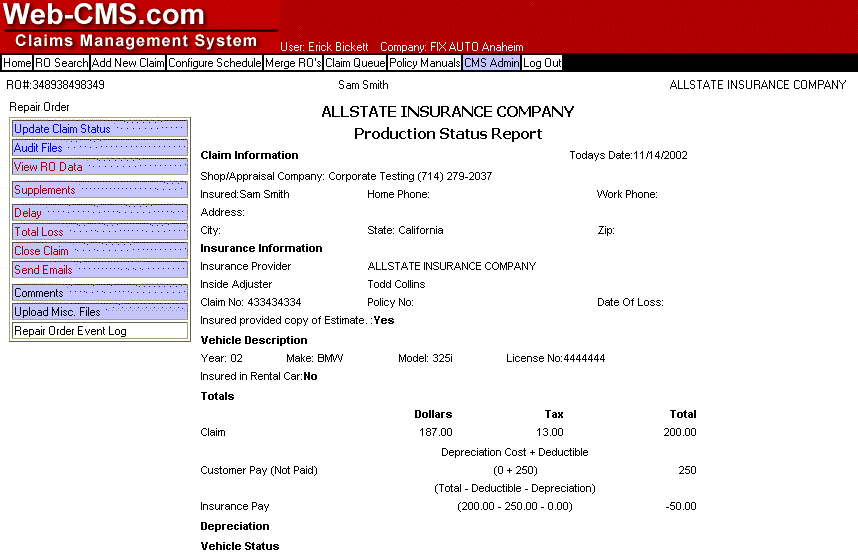The width and height of the screenshot is (858, 555).
Task: Open the Claim Queue
Action: point(355,63)
